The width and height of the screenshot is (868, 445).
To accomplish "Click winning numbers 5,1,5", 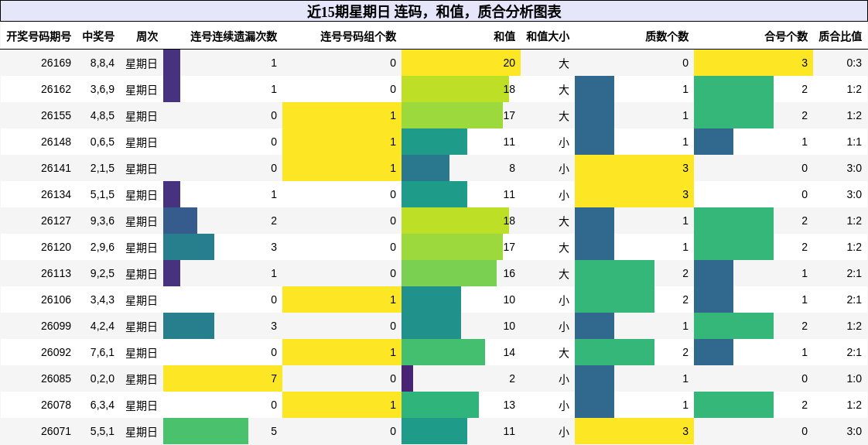I will (102, 194).
